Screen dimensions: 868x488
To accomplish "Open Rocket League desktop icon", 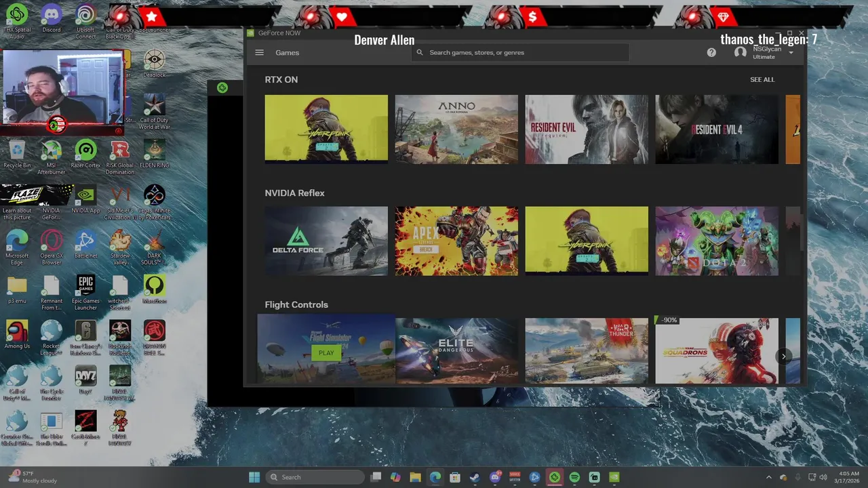I will pyautogui.click(x=52, y=338).
